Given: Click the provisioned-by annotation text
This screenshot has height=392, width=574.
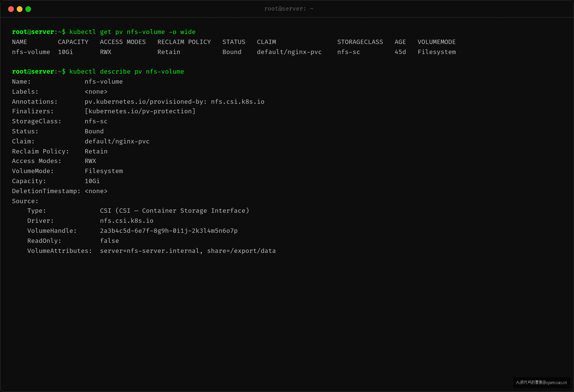Looking at the screenshot, I should tap(174, 101).
